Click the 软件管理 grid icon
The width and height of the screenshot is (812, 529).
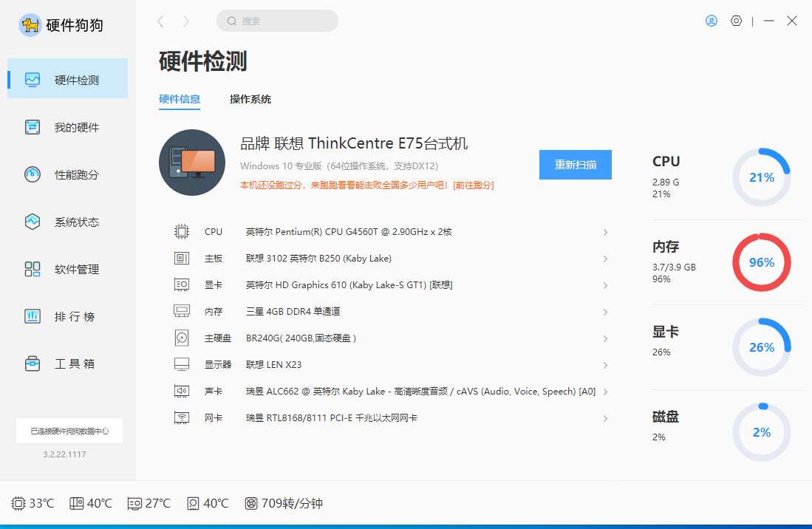point(32,269)
